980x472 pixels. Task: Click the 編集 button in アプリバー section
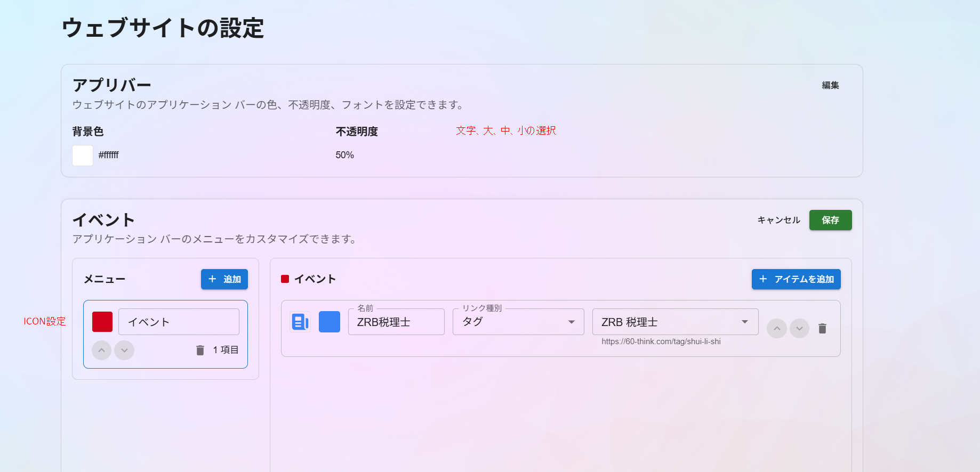pos(830,85)
